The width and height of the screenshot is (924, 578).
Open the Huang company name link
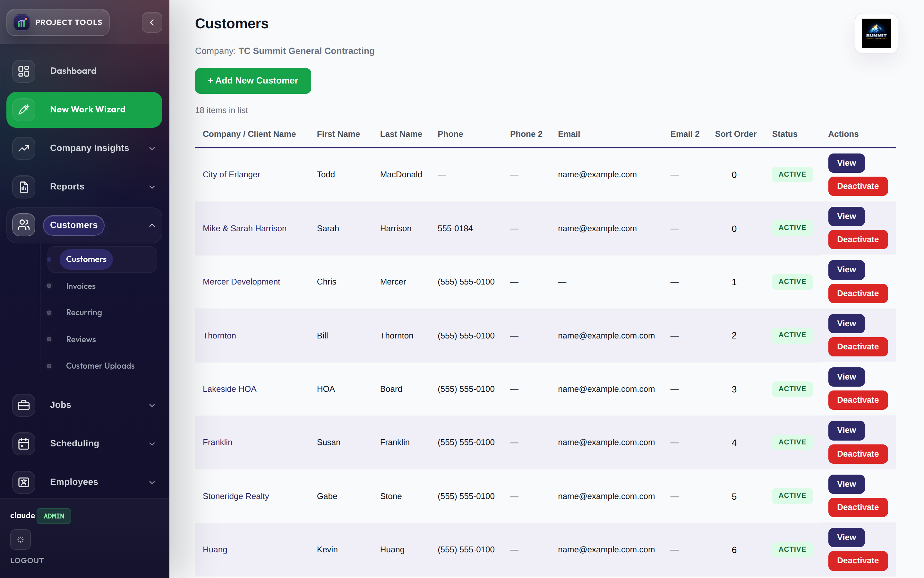[215, 550]
